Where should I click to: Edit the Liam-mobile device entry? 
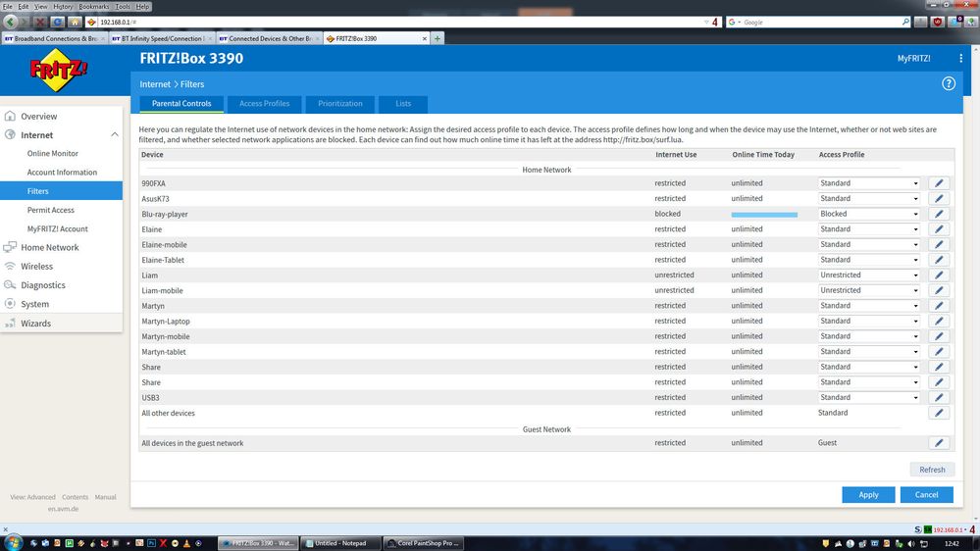939,290
